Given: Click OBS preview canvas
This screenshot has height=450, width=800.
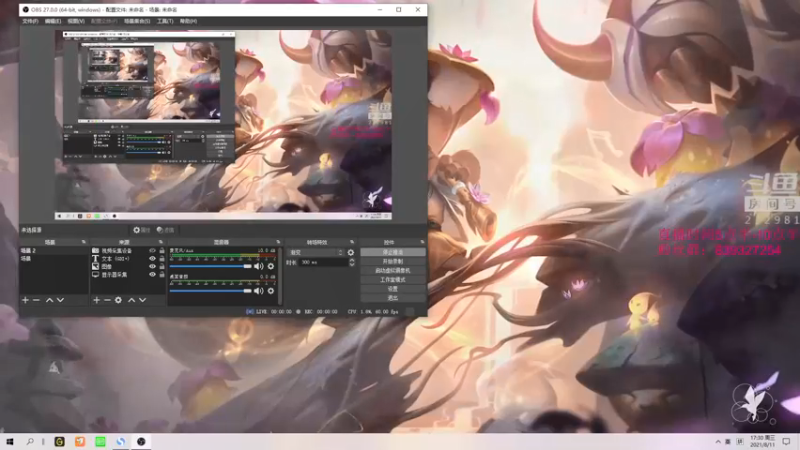Looking at the screenshot, I should tap(223, 125).
